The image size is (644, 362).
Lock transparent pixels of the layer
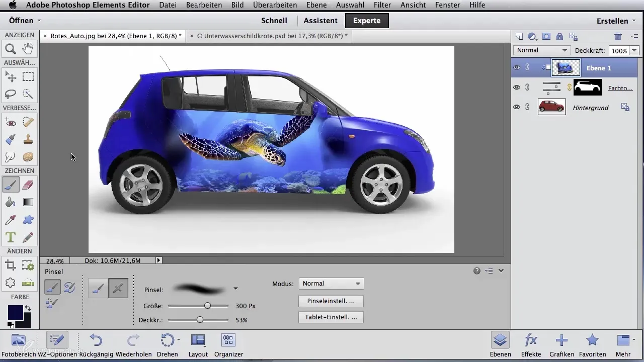[573, 36]
